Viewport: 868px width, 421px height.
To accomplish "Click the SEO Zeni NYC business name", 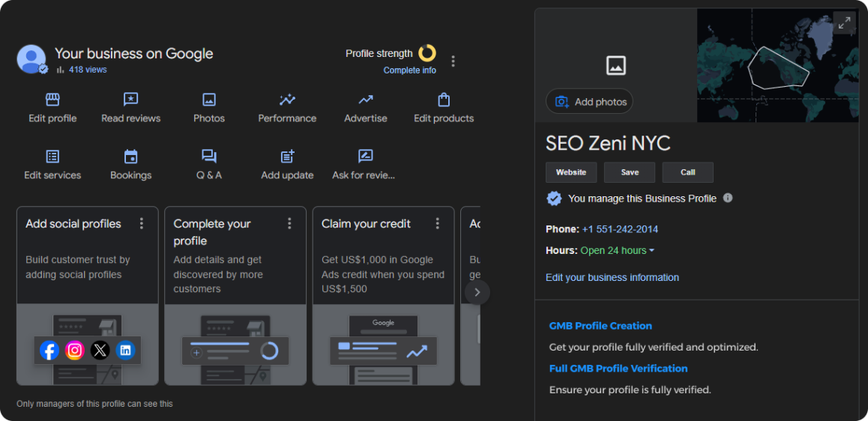I will (x=608, y=143).
